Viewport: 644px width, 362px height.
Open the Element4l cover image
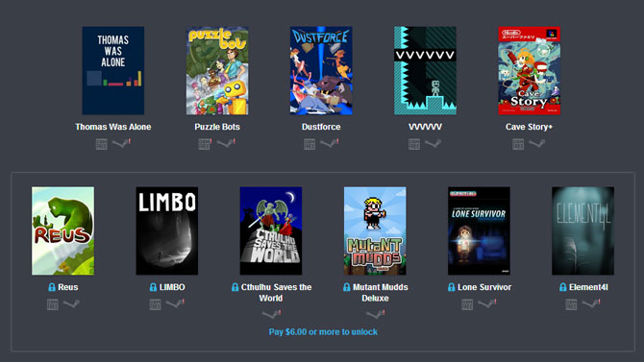[x=582, y=230]
